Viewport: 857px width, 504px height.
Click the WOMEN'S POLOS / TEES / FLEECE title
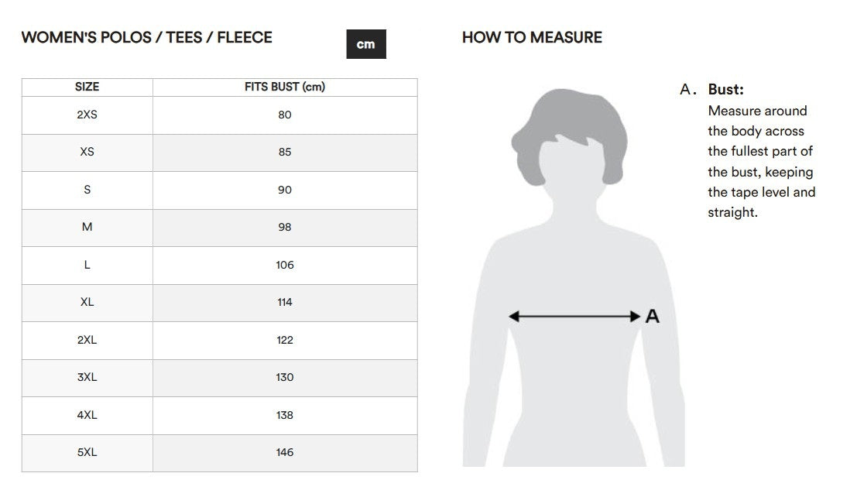(147, 37)
